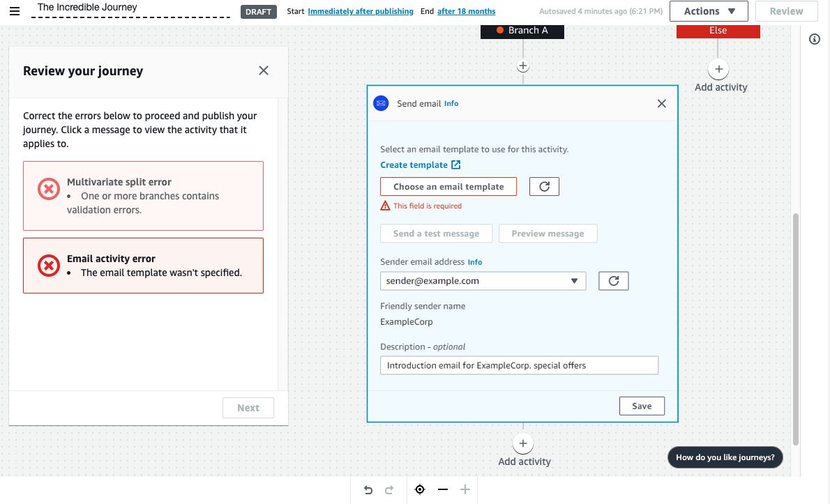The height and width of the screenshot is (504, 830).
Task: Open the hamburger navigation menu
Action: coord(15,11)
